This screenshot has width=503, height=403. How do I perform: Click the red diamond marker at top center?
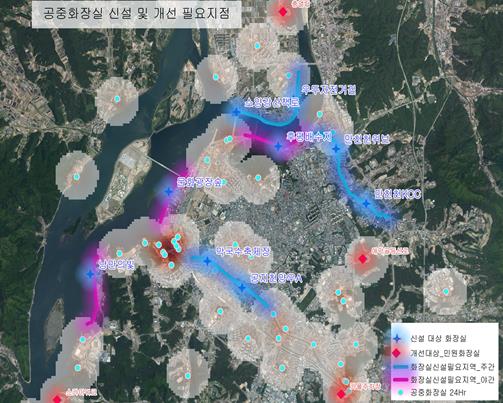(x=283, y=12)
